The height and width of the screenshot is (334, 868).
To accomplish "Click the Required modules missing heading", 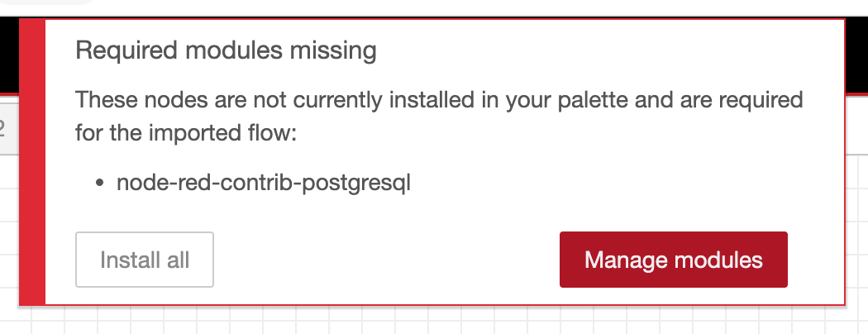I will coord(226,50).
